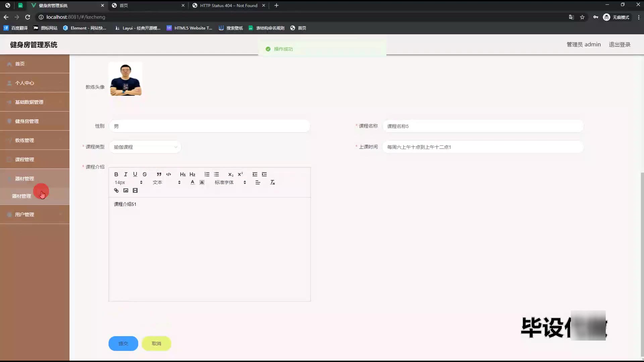Toggle italic formatting in editor
Image resolution: width=644 pixels, height=362 pixels.
pyautogui.click(x=125, y=174)
